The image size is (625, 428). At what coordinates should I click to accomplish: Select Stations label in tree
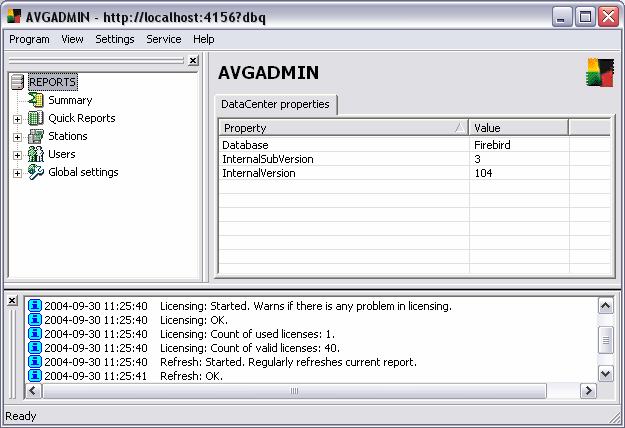coord(68,136)
